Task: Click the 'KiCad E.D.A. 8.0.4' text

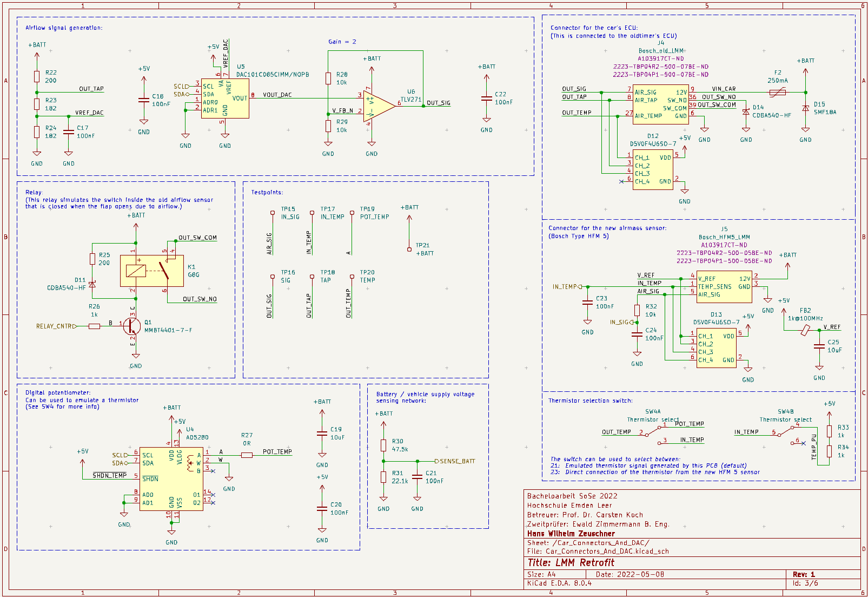Action: (559, 583)
